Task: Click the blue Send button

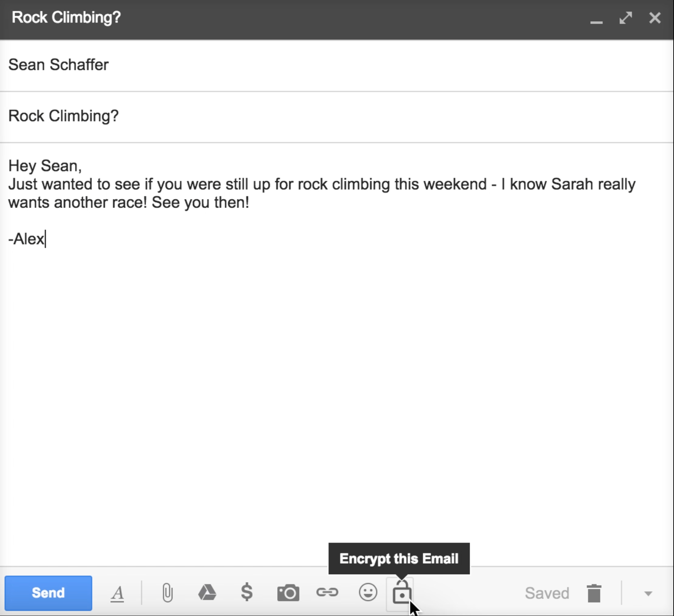Action: (48, 593)
